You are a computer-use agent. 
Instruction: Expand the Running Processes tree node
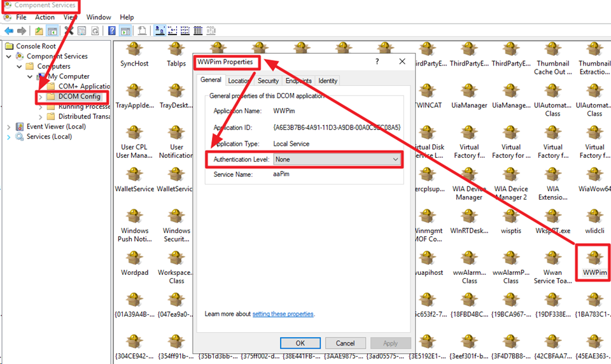tap(40, 106)
